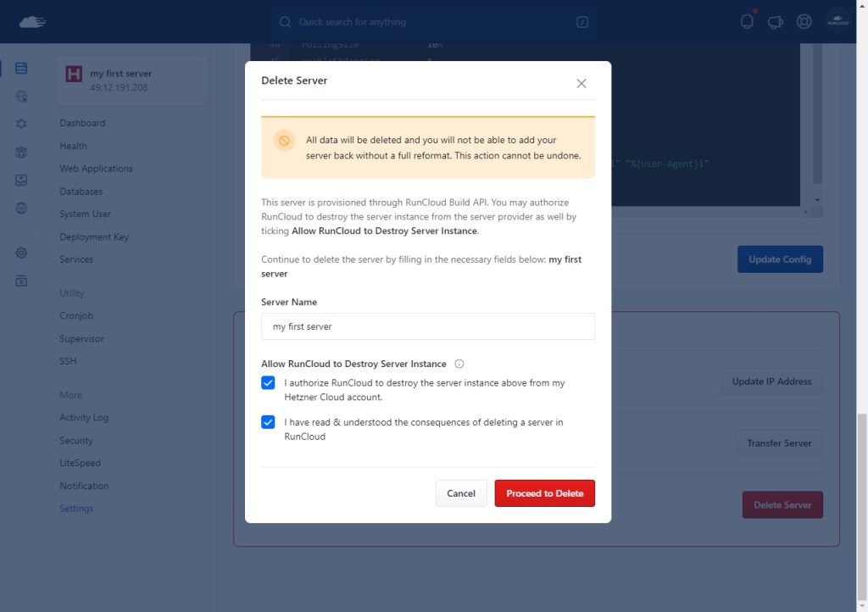Go to Activity Log page

[84, 418]
